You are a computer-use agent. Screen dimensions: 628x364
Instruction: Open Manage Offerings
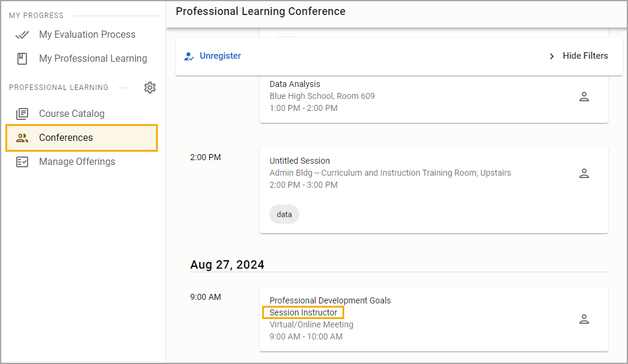pos(77,162)
